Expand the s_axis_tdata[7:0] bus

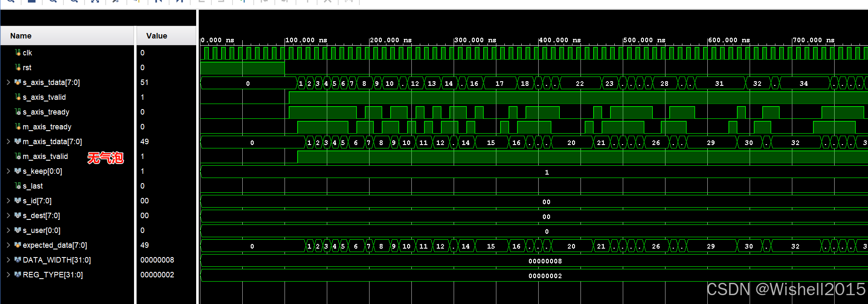click(x=8, y=82)
